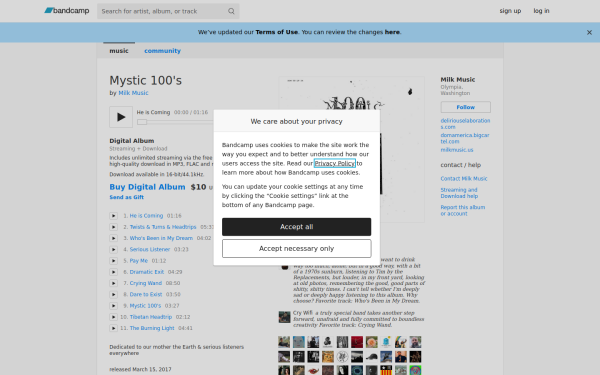This screenshot has width=600, height=375.
Task: Click Accept necessary only
Action: pos(297,249)
